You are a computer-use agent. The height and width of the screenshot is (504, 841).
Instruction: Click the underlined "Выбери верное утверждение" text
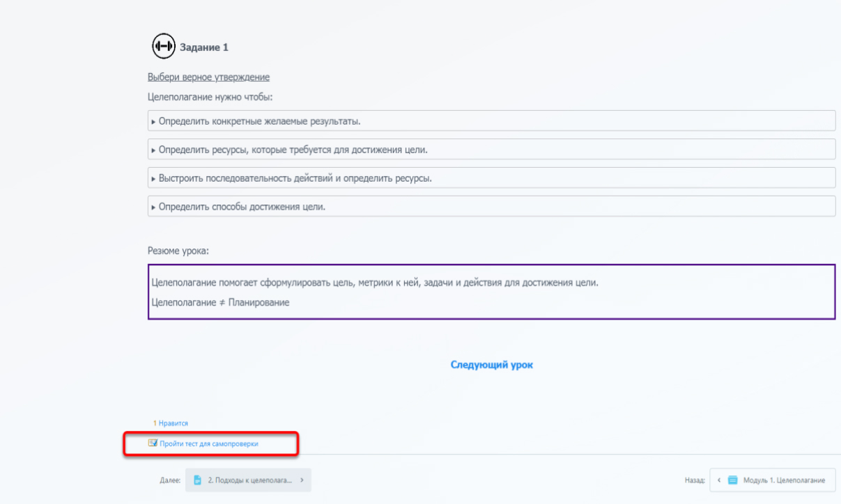point(208,77)
